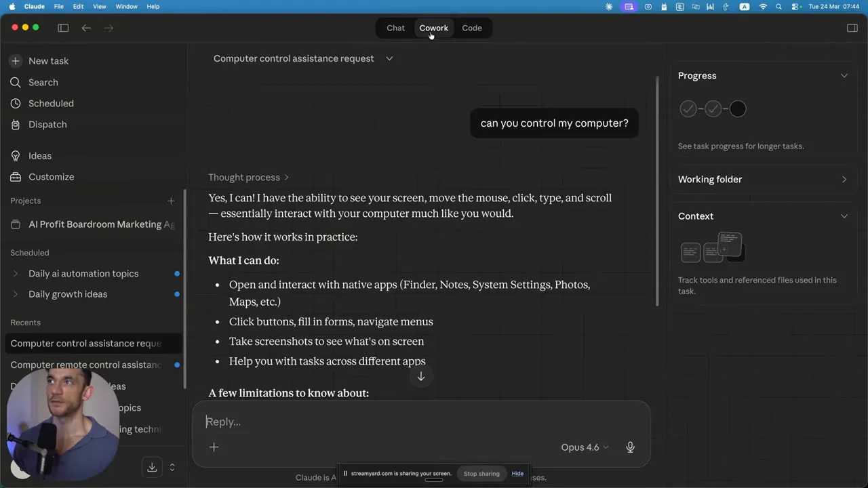
Task: Click the conversation vertical scrollbar
Action: coord(656,190)
